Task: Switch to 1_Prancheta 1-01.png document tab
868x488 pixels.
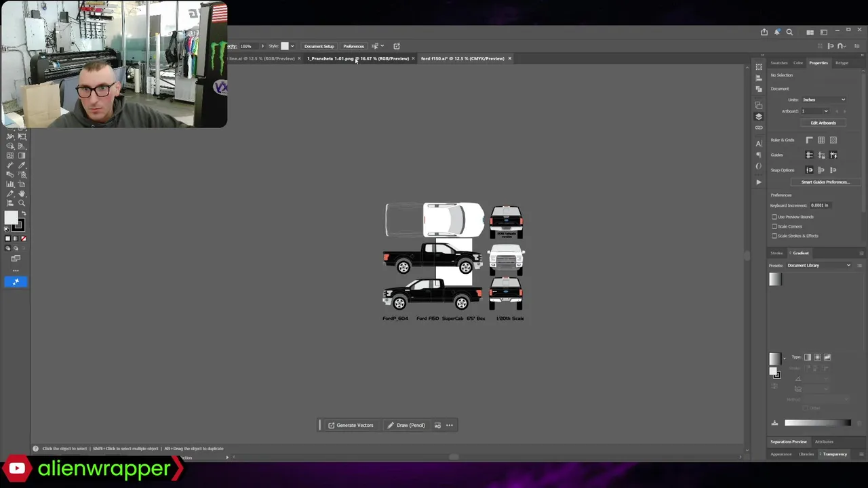Action: (358, 58)
